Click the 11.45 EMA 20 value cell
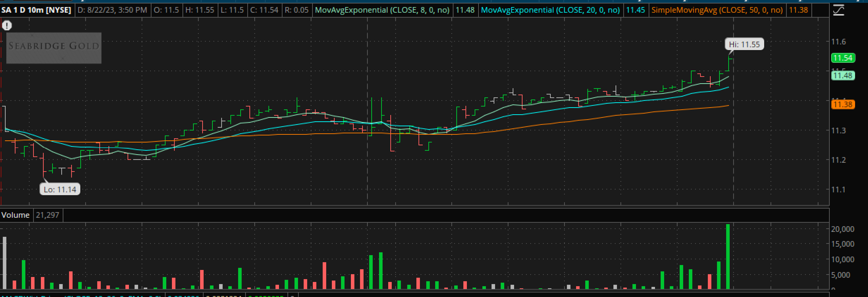The width and height of the screenshot is (868, 297). click(635, 10)
